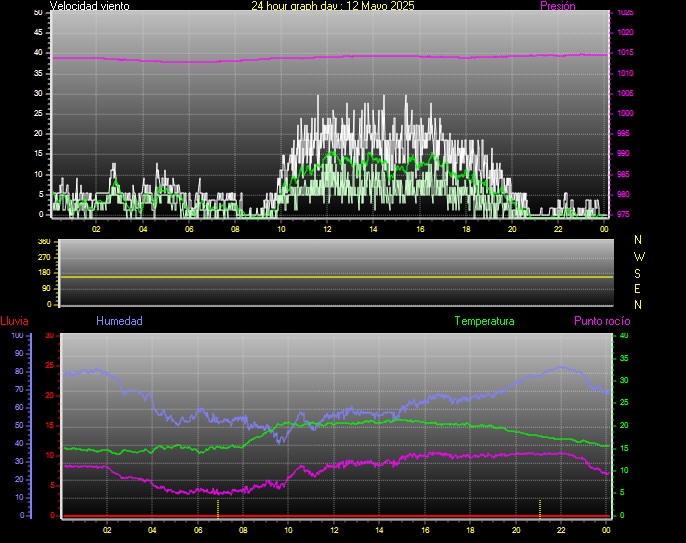
Task: Click wind speed chart's "12" hour label
Action: click(x=327, y=229)
